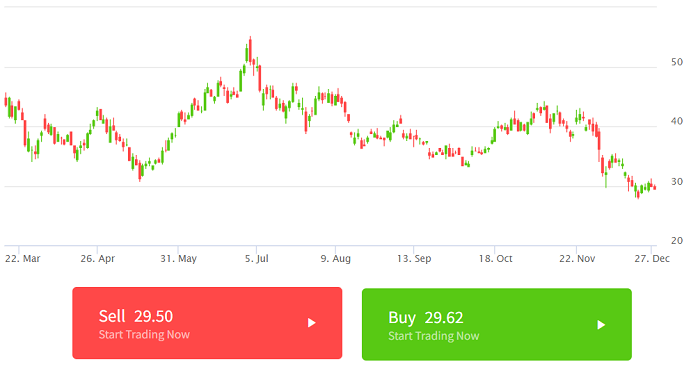Select the 27. Dec date label
Viewport: 700px width, 380px height.
652,259
